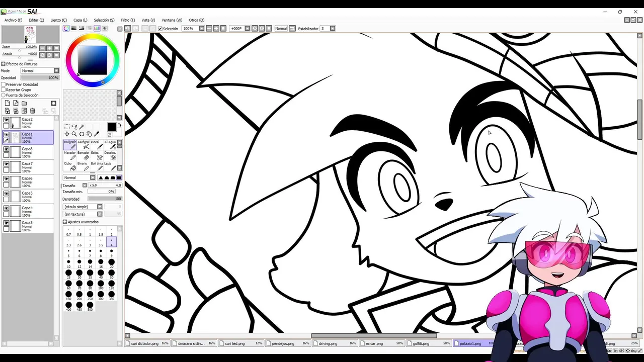This screenshot has width=644, height=362.
Task: Activate the hand pan tool
Action: coord(89,134)
